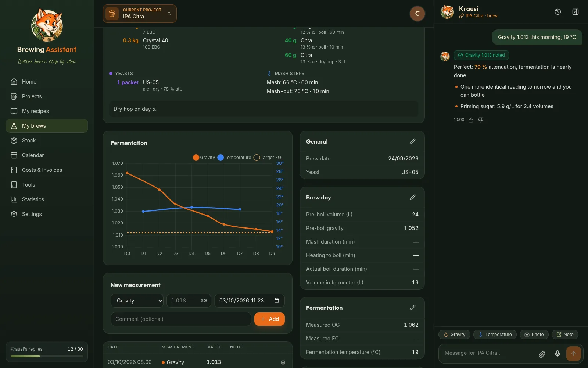Toggle Target FG line in legend

point(268,158)
